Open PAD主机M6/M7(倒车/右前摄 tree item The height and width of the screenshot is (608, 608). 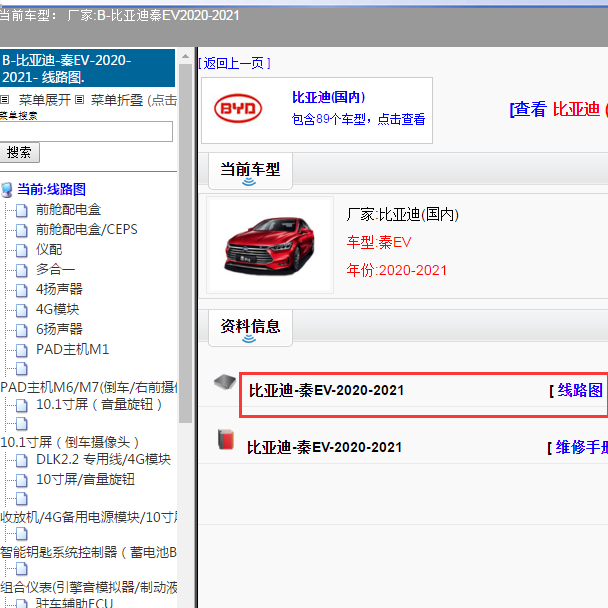[x=89, y=387]
